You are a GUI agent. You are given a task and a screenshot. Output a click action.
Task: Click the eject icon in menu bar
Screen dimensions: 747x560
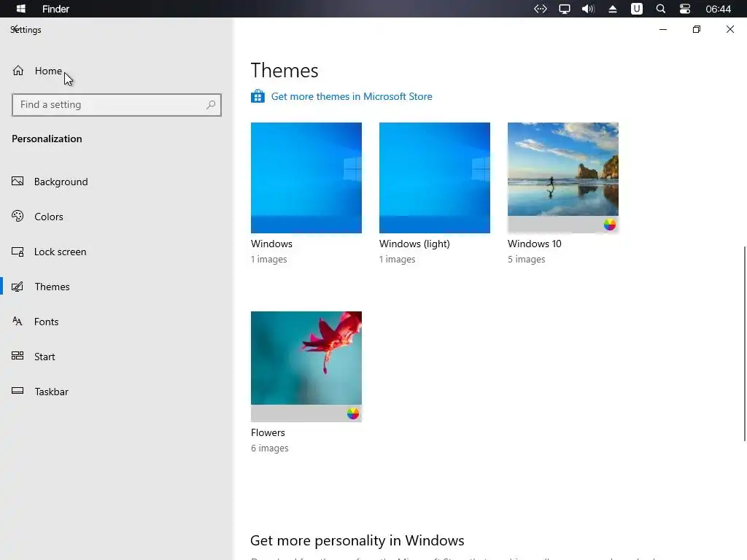pos(613,9)
